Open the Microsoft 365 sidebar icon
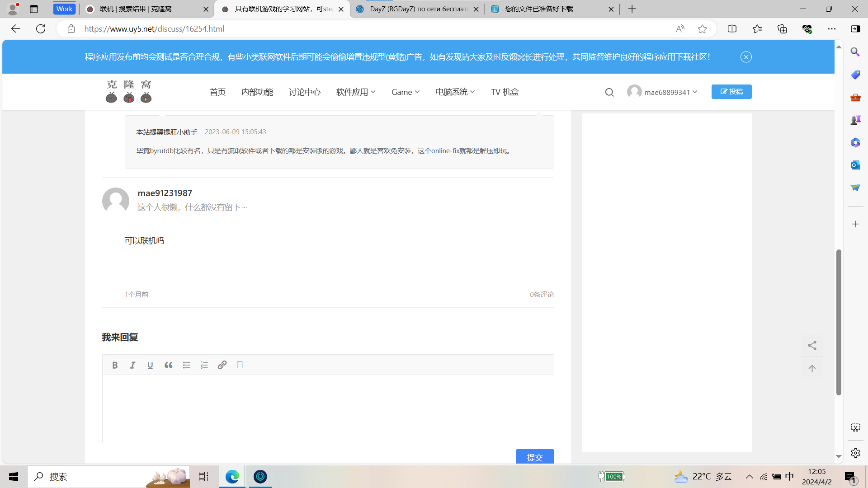This screenshot has width=868, height=488. pos(855,142)
